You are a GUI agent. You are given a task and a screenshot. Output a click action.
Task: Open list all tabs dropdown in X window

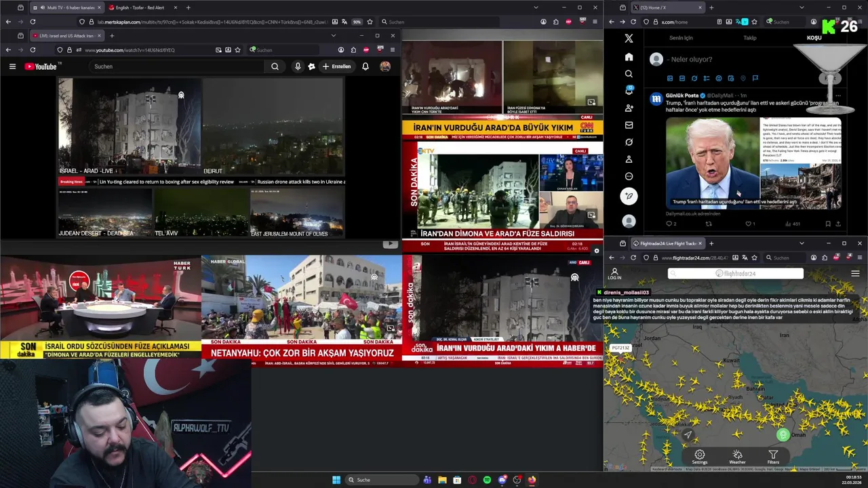click(x=801, y=7)
